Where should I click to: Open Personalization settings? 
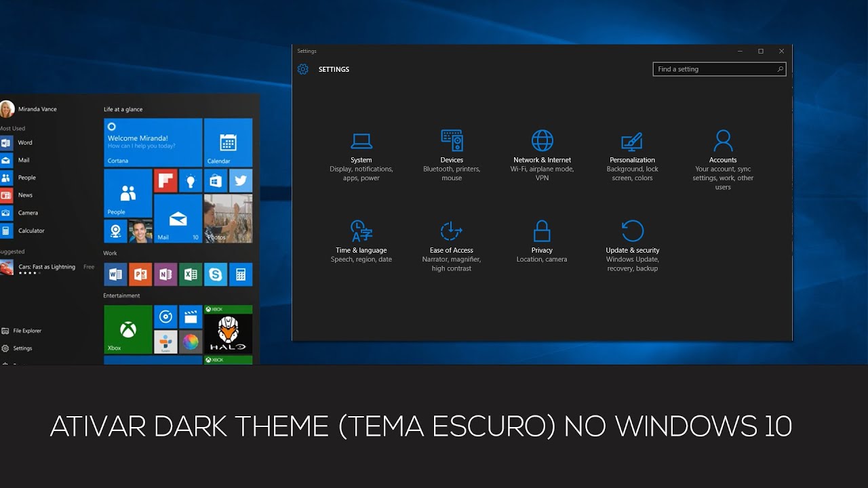pyautogui.click(x=632, y=155)
